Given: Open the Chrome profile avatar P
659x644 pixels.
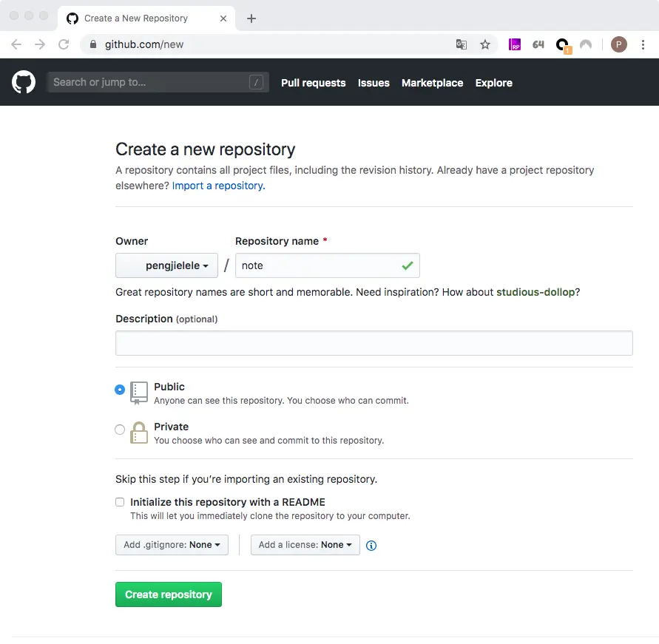Looking at the screenshot, I should [x=618, y=44].
